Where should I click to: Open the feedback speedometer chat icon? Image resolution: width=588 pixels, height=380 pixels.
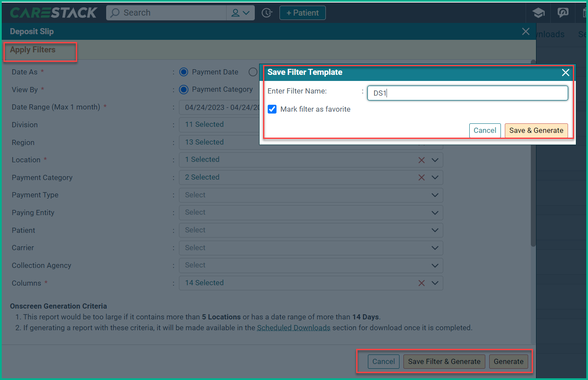click(563, 13)
